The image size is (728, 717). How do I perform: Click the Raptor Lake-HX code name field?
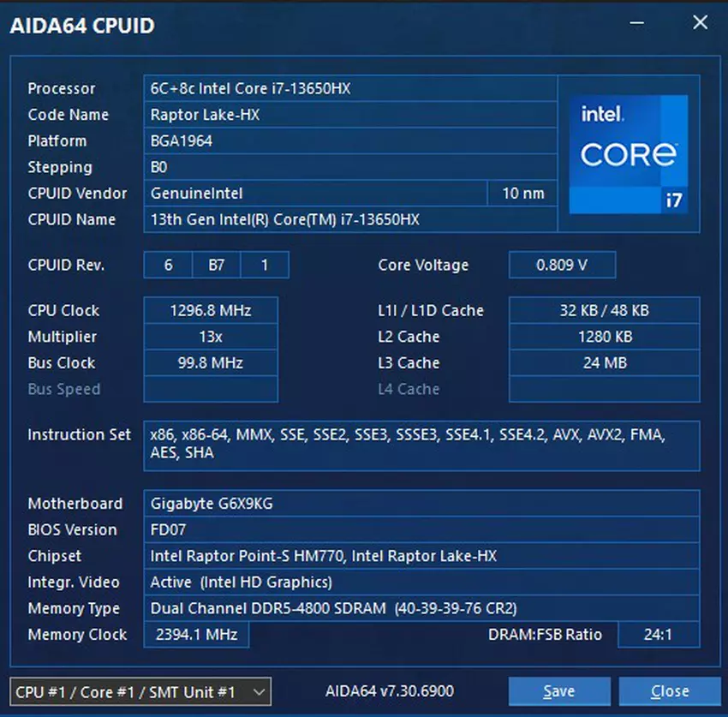coord(349,115)
